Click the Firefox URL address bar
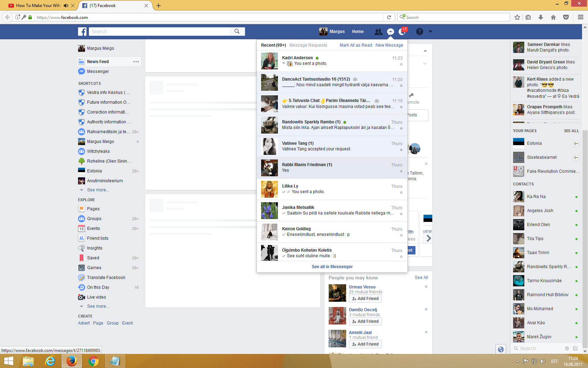 click(x=209, y=17)
